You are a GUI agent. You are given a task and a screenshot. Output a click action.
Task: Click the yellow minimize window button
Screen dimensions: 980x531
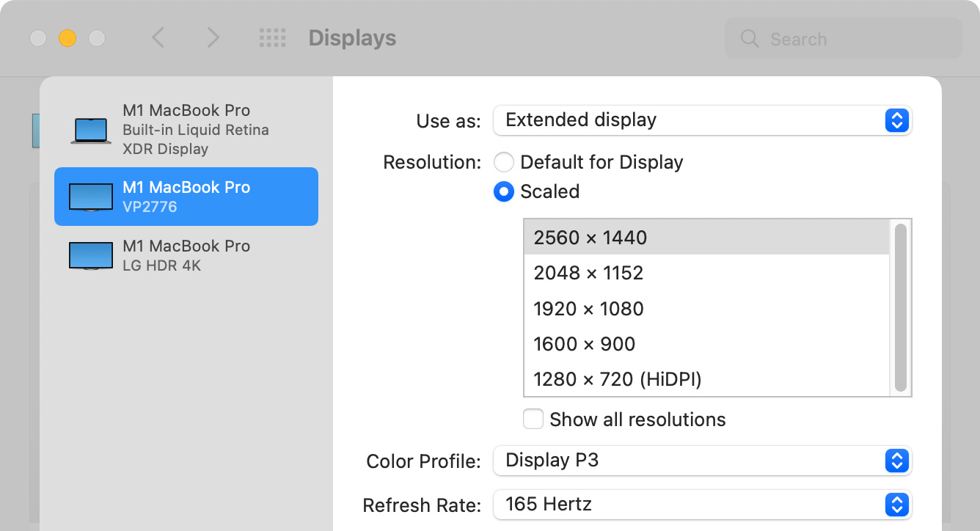67,38
